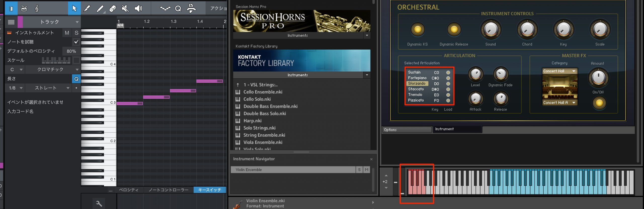Viewport: 644px width, 209px height.
Task: Select Tremolo articulation radio button
Action: 448,95
